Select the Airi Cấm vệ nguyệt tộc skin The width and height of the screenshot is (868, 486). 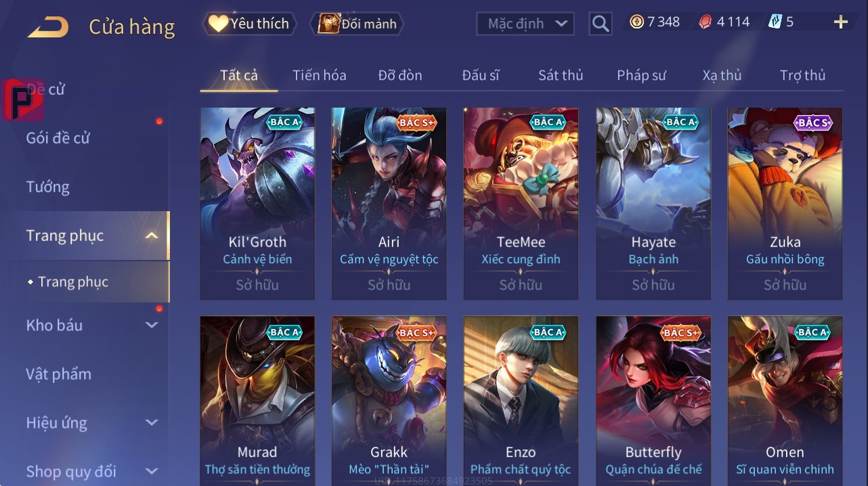click(389, 204)
